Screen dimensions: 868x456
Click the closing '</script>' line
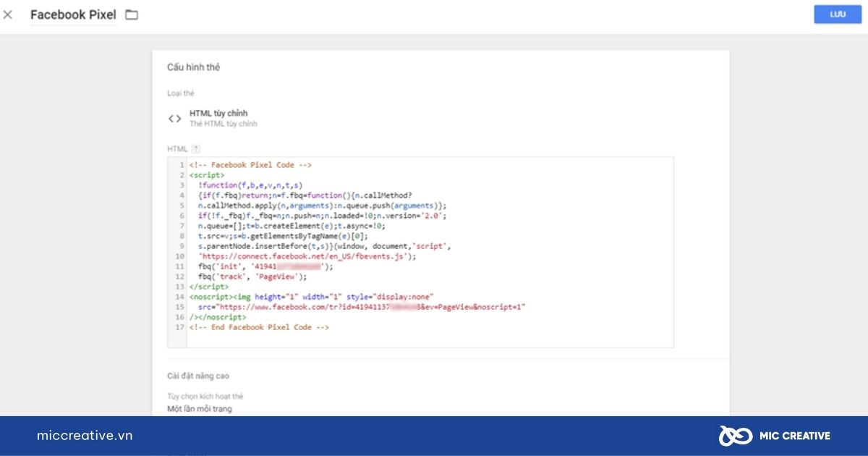coord(209,287)
